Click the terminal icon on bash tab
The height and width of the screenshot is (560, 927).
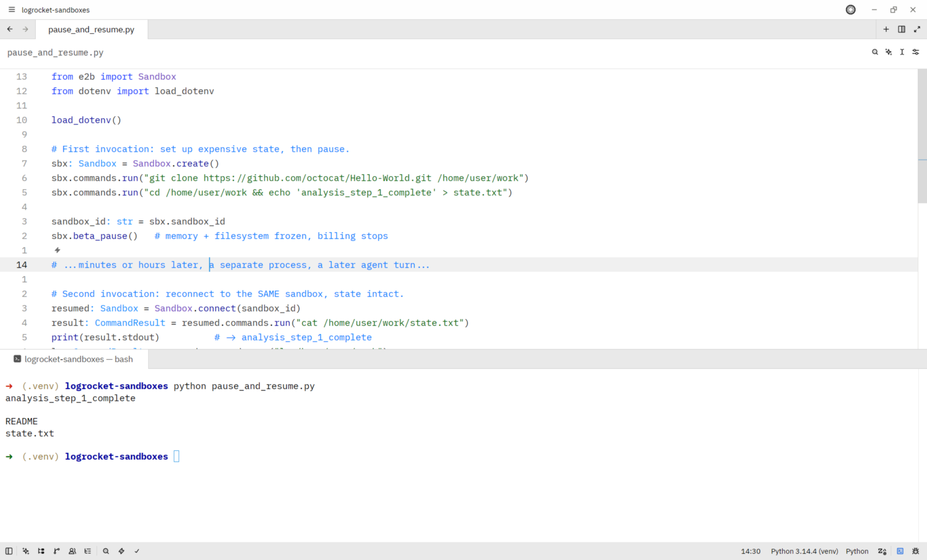click(17, 359)
